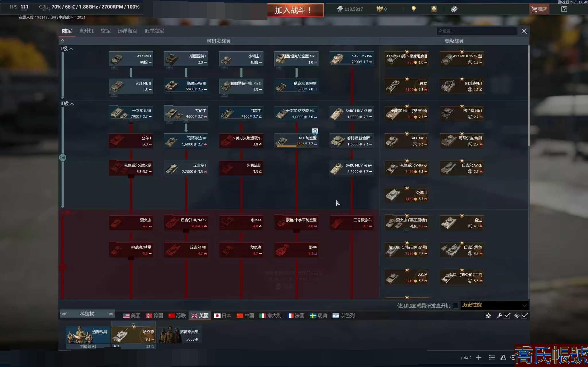This screenshot has width=588, height=367.
Task: Click the plus icon to add a squad member
Action: coord(479,357)
